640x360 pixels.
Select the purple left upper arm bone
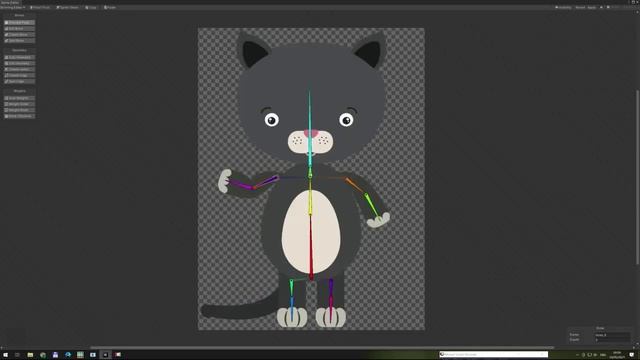click(266, 182)
